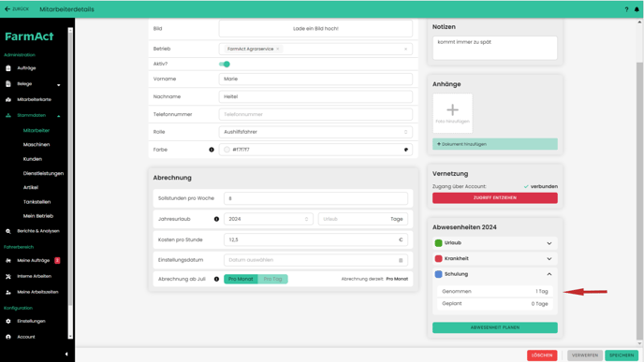Open Mitarbeiter in the sidebar

37,131
